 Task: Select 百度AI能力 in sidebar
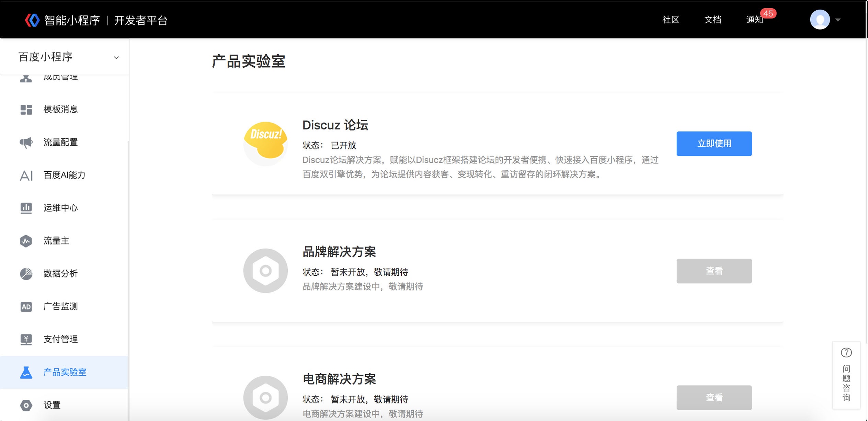pos(65,175)
